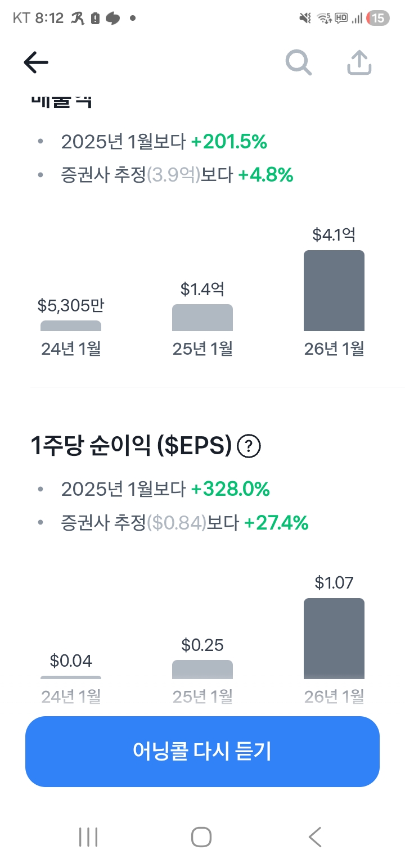Tap the share upload icon
Image resolution: width=405 pixels, height=868 pixels.
click(359, 62)
